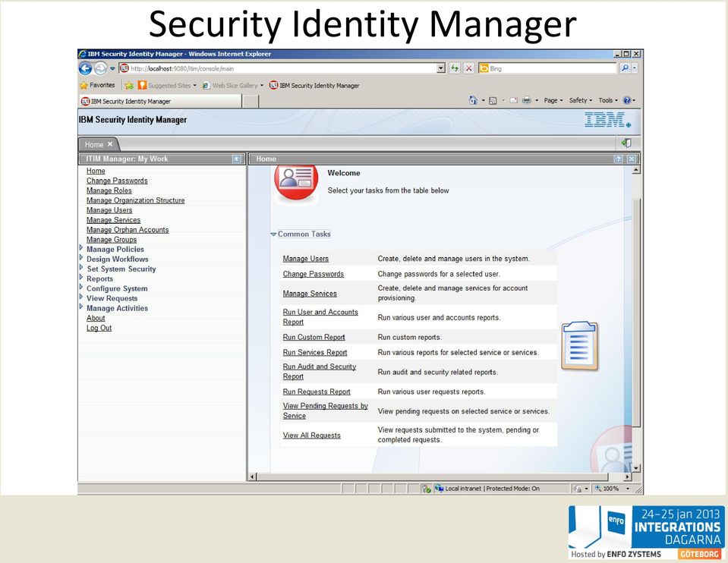Open the Tools menu
The width and height of the screenshot is (728, 563).
608,100
